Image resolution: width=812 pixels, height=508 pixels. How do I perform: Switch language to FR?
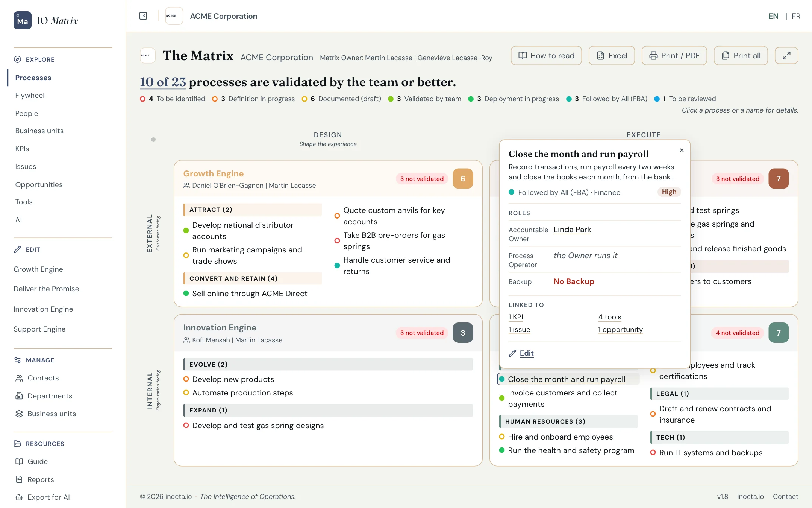tap(796, 16)
